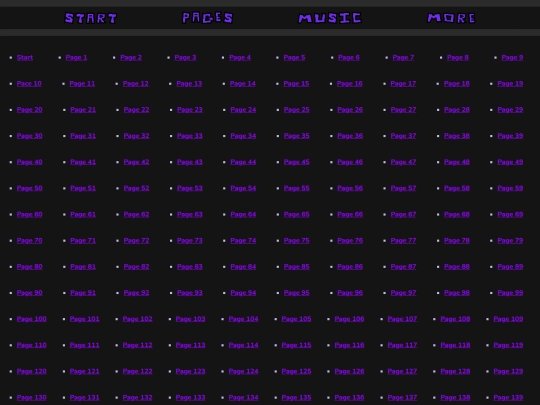The width and height of the screenshot is (540, 405).
Task: Open the Page 91 link
Action: 83,293
